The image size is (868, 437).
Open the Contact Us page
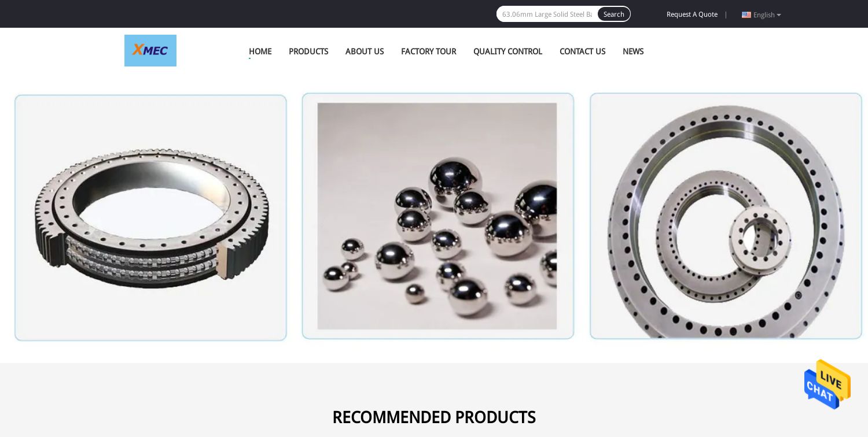[583, 51]
